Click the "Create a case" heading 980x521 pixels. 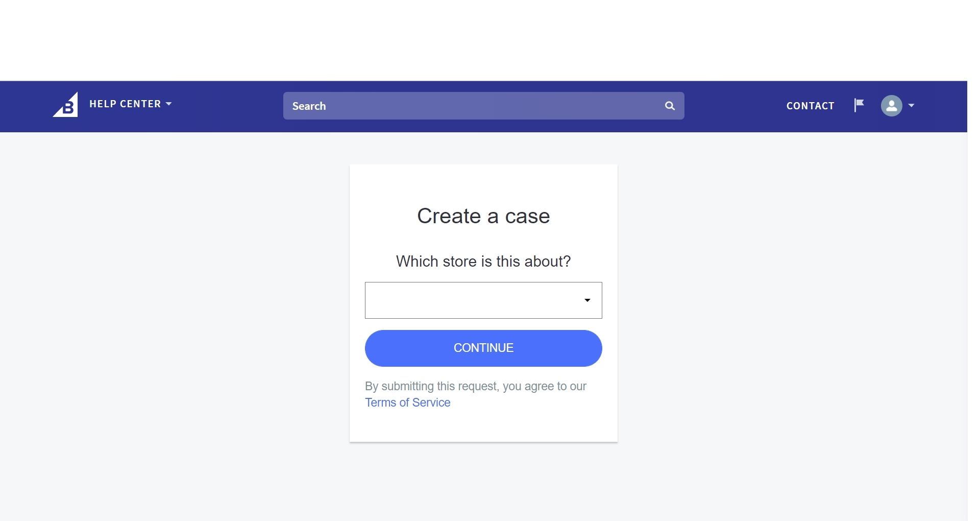pyautogui.click(x=483, y=216)
